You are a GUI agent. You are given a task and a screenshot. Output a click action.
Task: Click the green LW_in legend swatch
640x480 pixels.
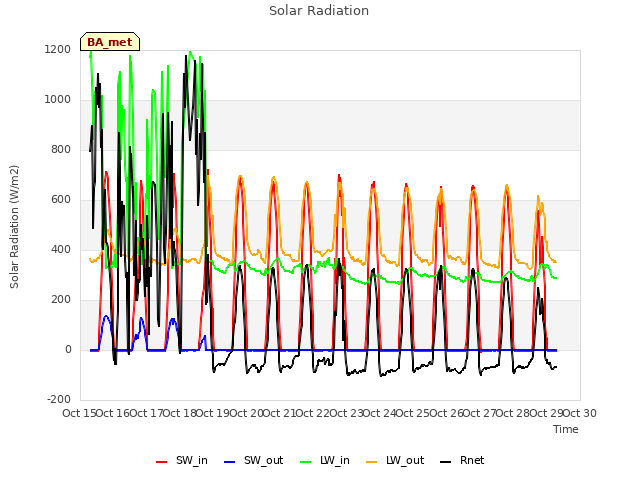306,462
